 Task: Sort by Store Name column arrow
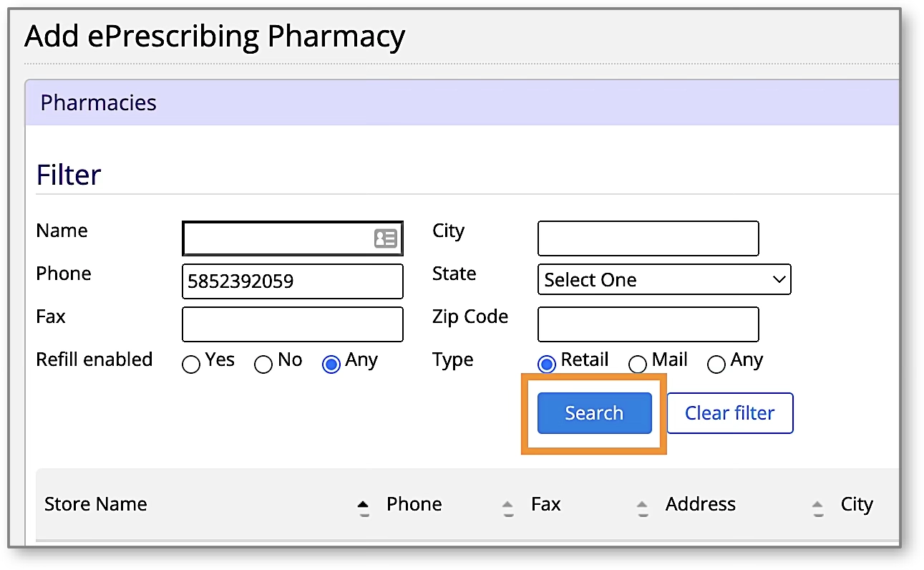tap(364, 508)
